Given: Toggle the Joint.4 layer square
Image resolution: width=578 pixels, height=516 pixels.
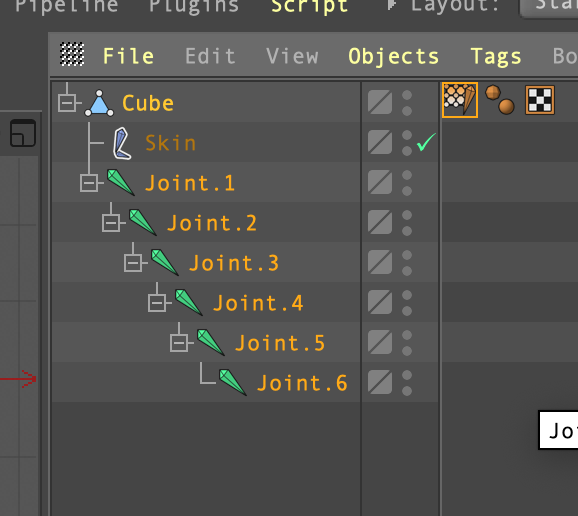Looking at the screenshot, I should click(x=380, y=302).
